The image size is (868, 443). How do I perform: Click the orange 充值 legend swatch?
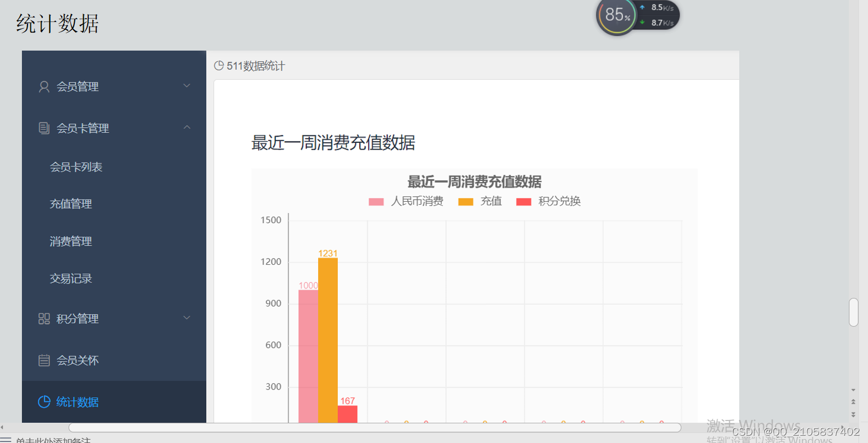coord(465,202)
